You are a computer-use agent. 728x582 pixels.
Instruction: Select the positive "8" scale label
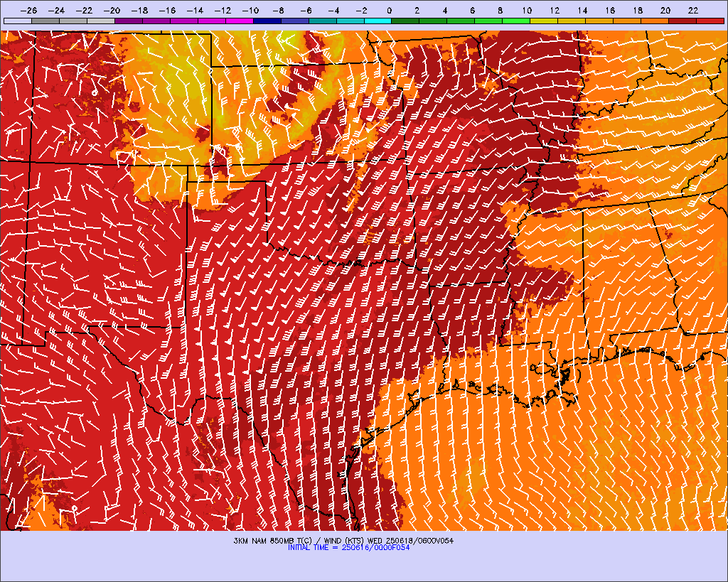500,10
